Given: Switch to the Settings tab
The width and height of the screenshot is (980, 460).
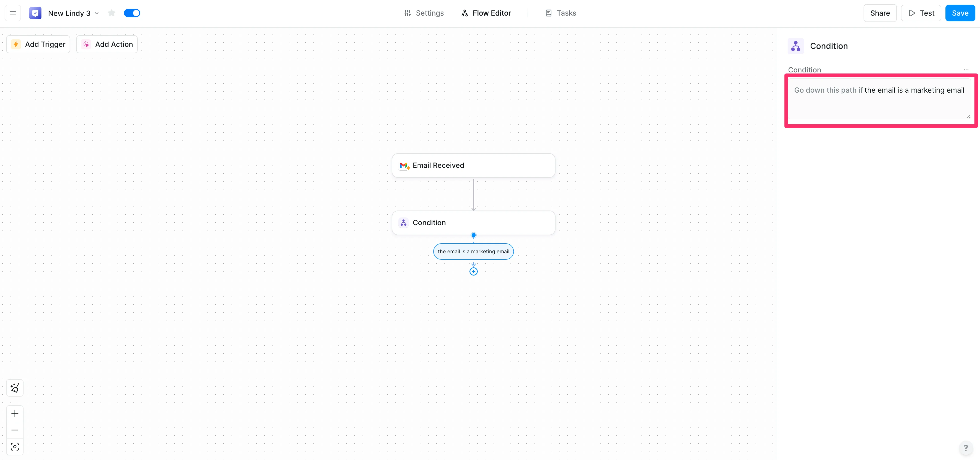Looking at the screenshot, I should (x=423, y=13).
